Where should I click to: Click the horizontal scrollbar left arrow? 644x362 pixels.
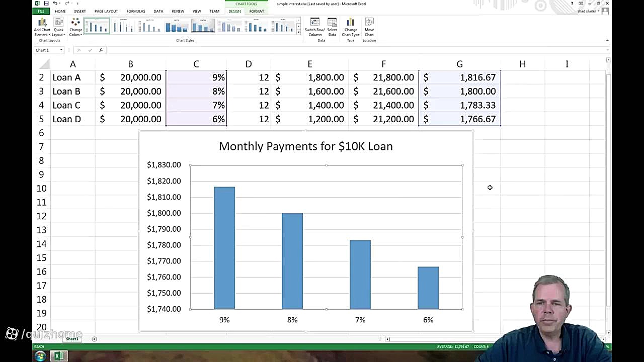point(387,339)
